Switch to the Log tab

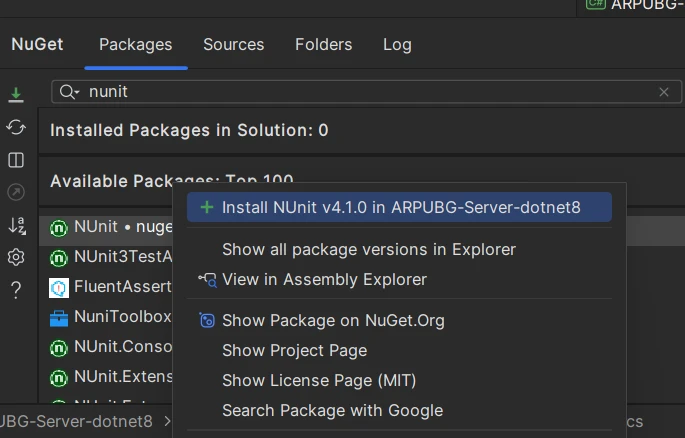point(397,45)
